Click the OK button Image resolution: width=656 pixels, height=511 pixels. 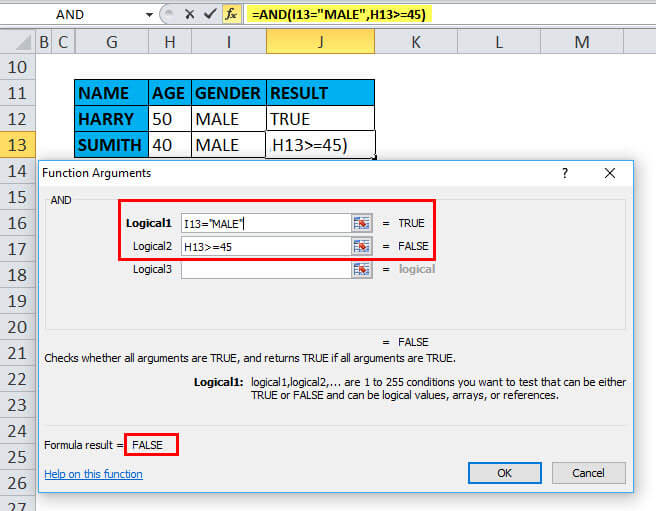505,473
